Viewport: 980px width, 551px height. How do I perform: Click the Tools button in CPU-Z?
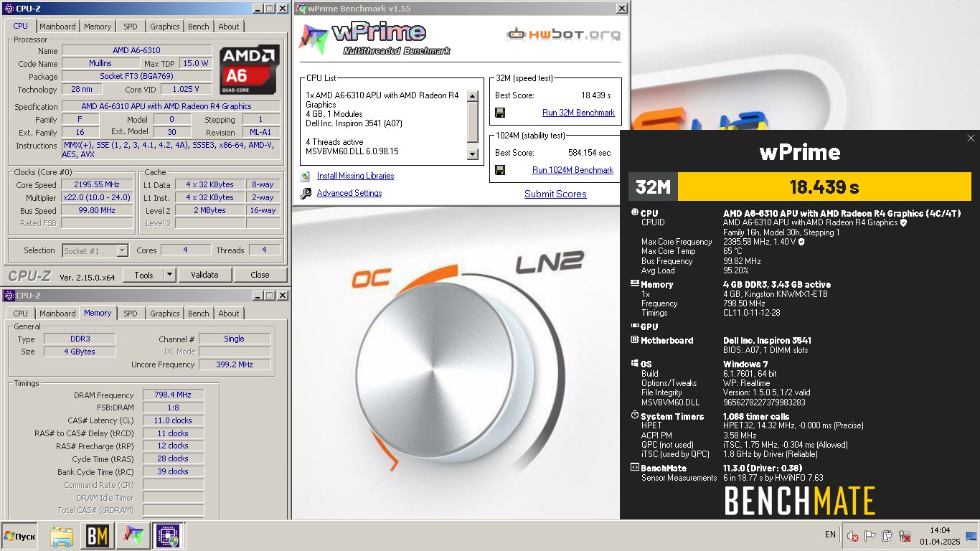(143, 275)
